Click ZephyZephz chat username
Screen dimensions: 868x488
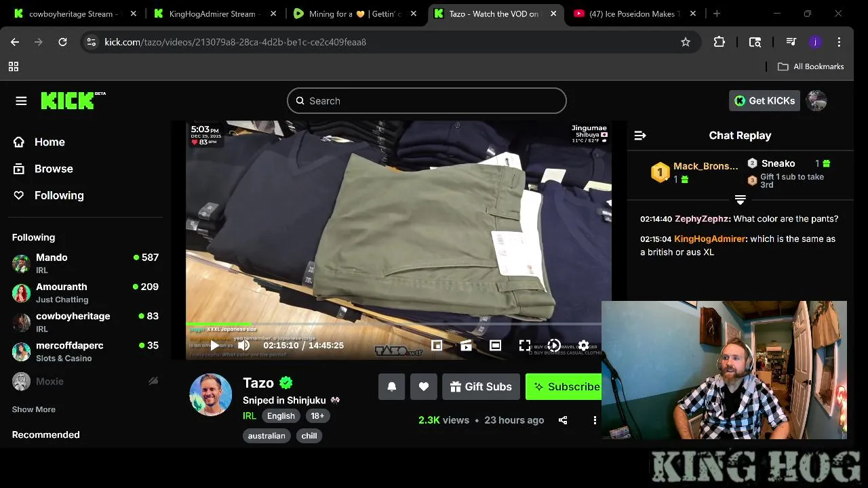[x=703, y=219]
